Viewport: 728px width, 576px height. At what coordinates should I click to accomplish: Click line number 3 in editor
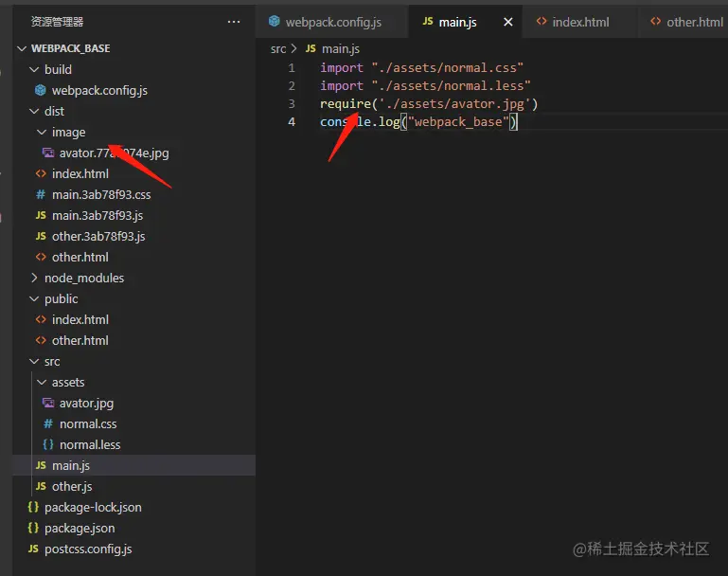point(292,103)
